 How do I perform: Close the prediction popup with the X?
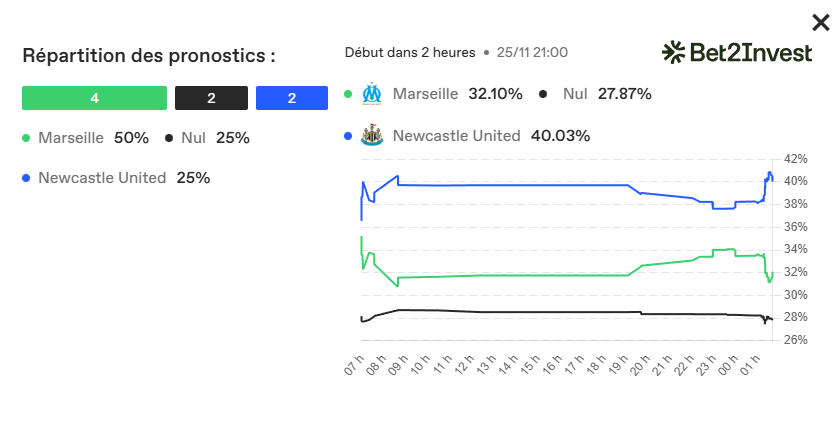(x=819, y=21)
